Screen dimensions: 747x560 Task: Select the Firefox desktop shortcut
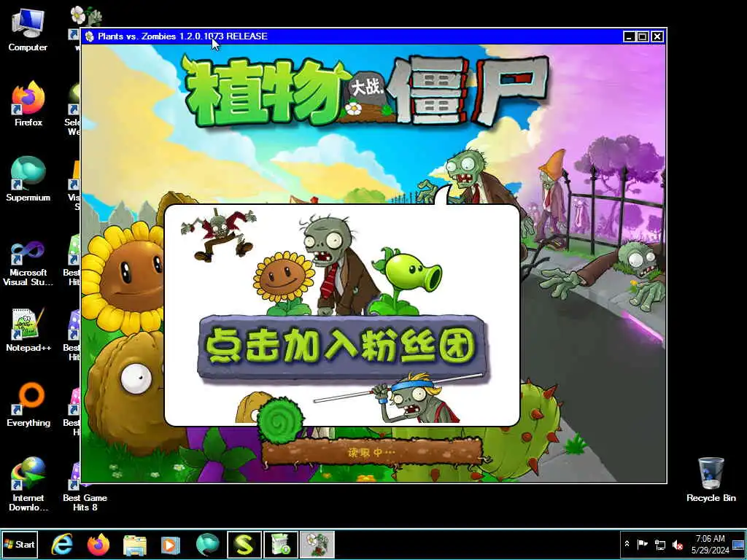coord(28,104)
